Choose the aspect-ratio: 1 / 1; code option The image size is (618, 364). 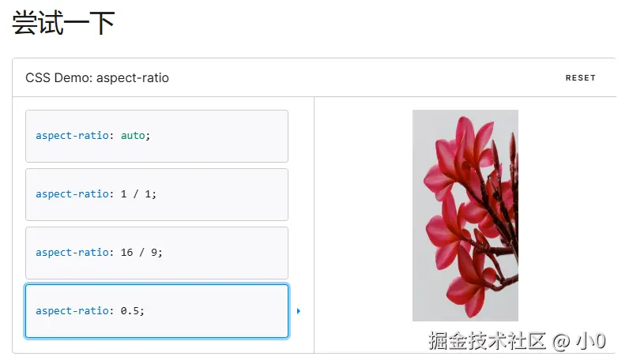pos(156,194)
